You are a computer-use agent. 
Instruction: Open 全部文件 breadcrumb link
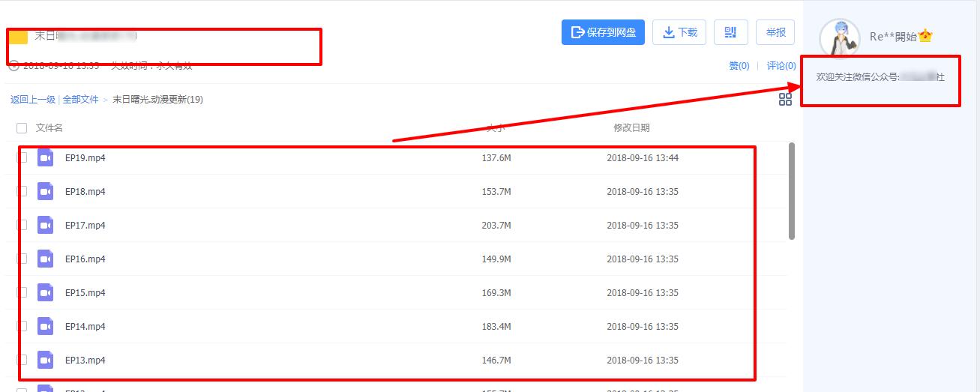pyautogui.click(x=80, y=100)
